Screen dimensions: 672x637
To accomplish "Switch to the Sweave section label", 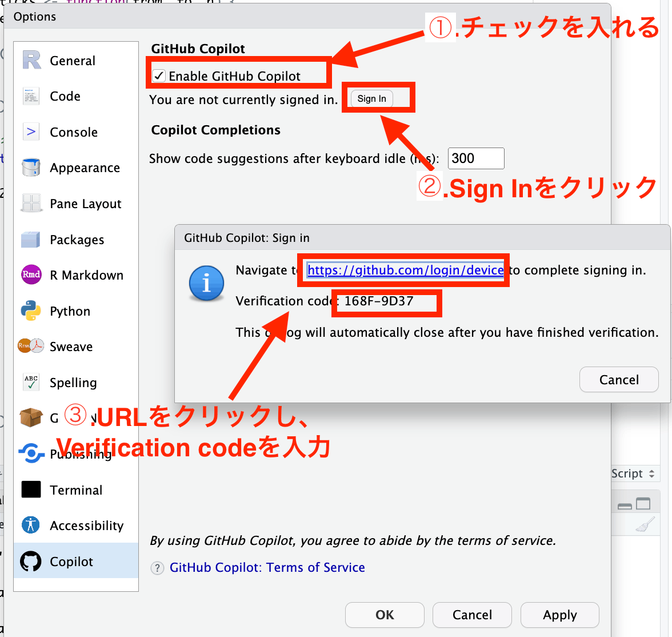I will (71, 347).
